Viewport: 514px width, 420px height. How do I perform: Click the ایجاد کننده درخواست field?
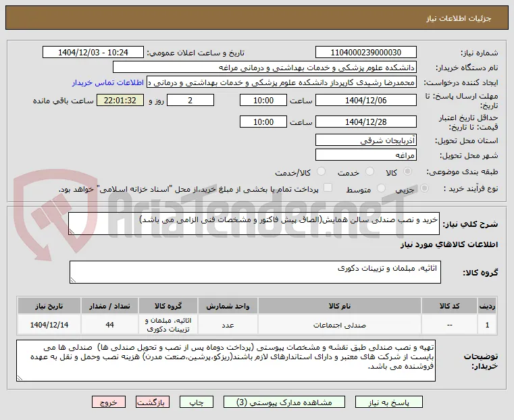[282, 82]
